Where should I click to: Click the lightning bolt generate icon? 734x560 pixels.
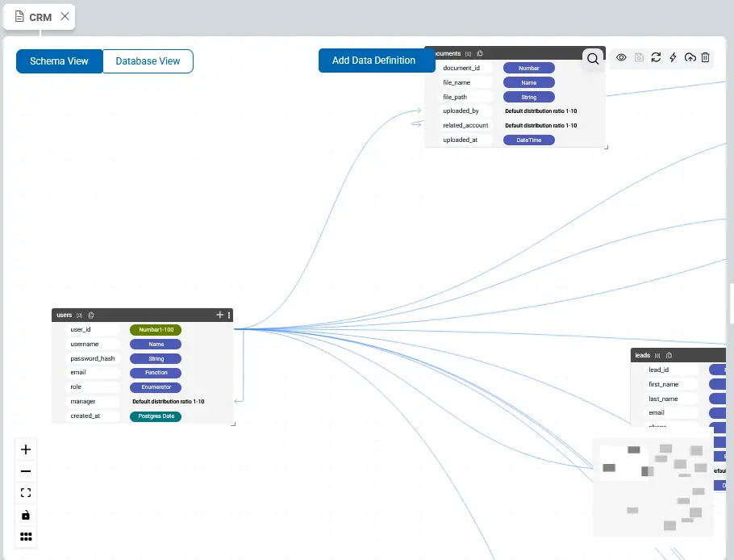pyautogui.click(x=673, y=57)
